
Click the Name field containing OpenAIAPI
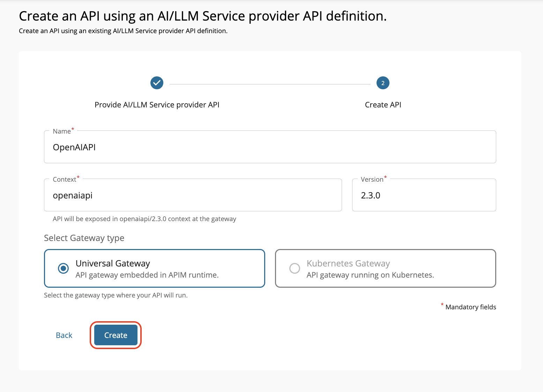click(x=270, y=147)
